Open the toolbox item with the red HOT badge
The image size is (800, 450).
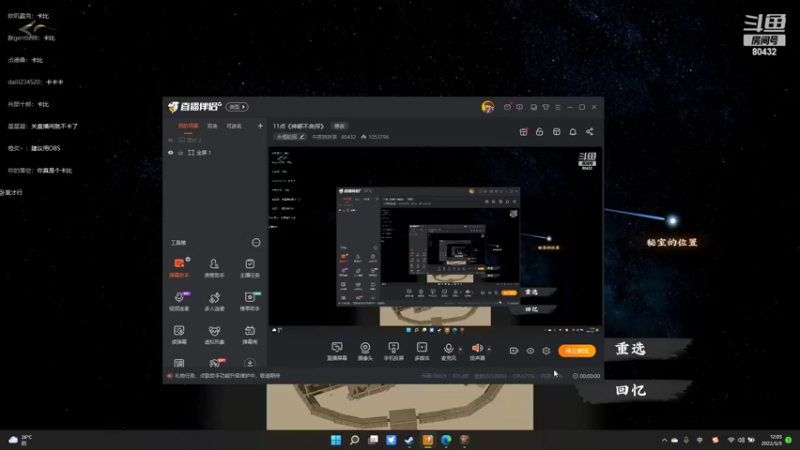pyautogui.click(x=216, y=363)
